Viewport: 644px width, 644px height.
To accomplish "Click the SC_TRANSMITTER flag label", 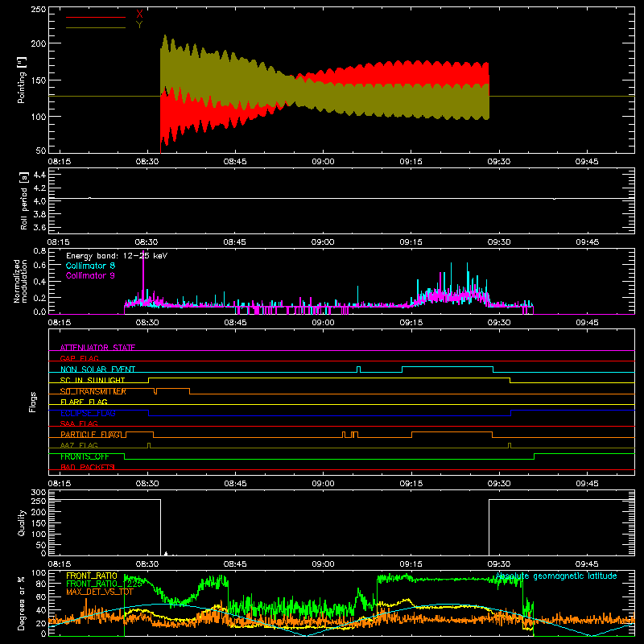I will pyautogui.click(x=93, y=391).
